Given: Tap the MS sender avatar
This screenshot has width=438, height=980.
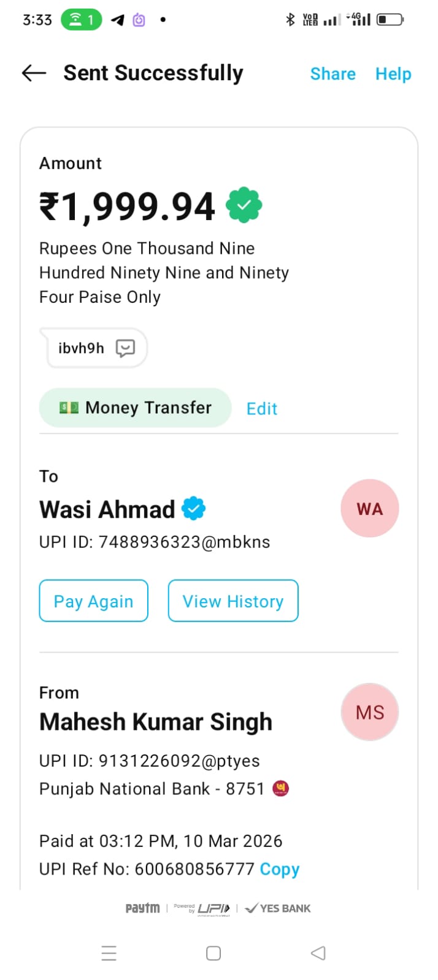Looking at the screenshot, I should tap(369, 712).
